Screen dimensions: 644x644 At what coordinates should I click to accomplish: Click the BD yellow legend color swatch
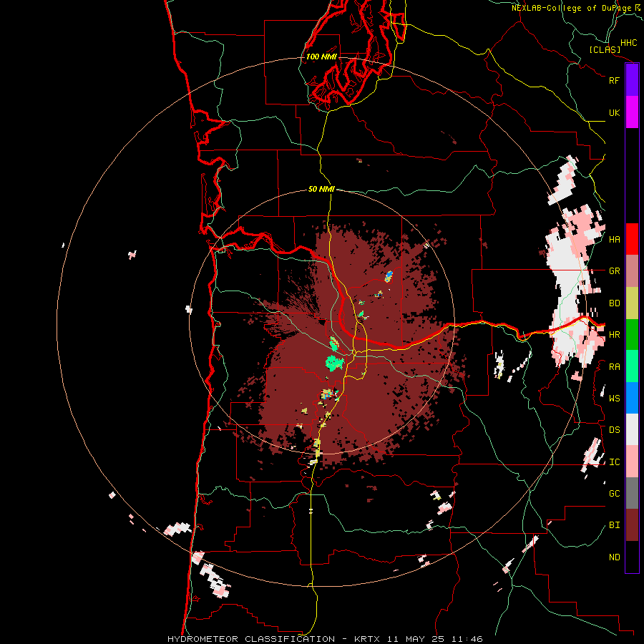(x=632, y=303)
